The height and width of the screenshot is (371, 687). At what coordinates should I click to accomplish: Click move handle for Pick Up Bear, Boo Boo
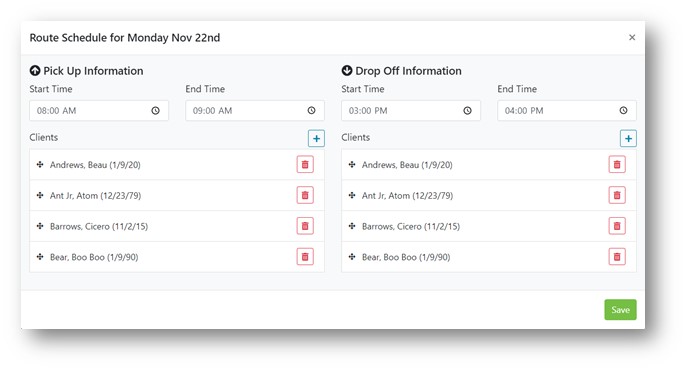[40, 257]
